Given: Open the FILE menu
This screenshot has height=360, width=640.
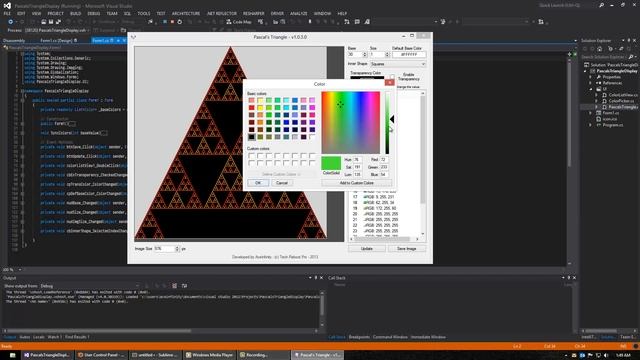Looking at the screenshot, I should (7, 13).
